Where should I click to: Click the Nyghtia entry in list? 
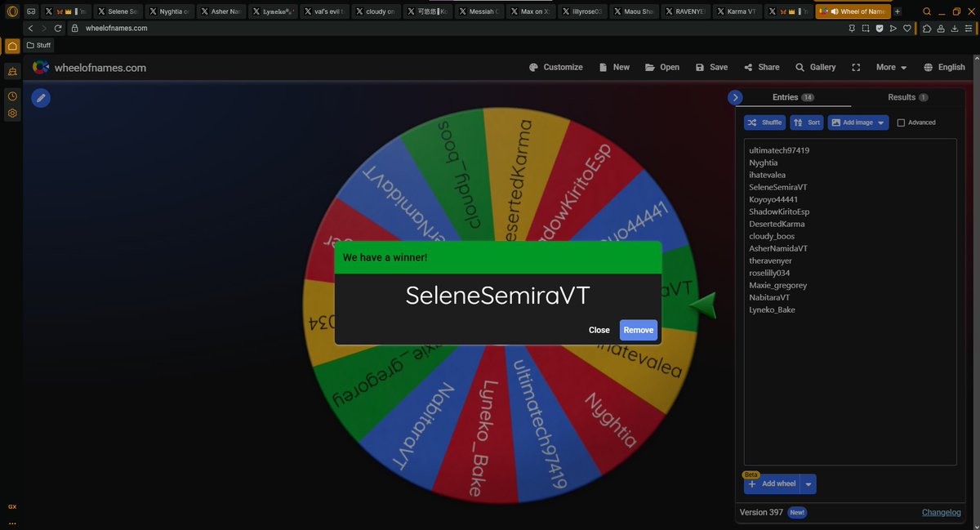[764, 163]
